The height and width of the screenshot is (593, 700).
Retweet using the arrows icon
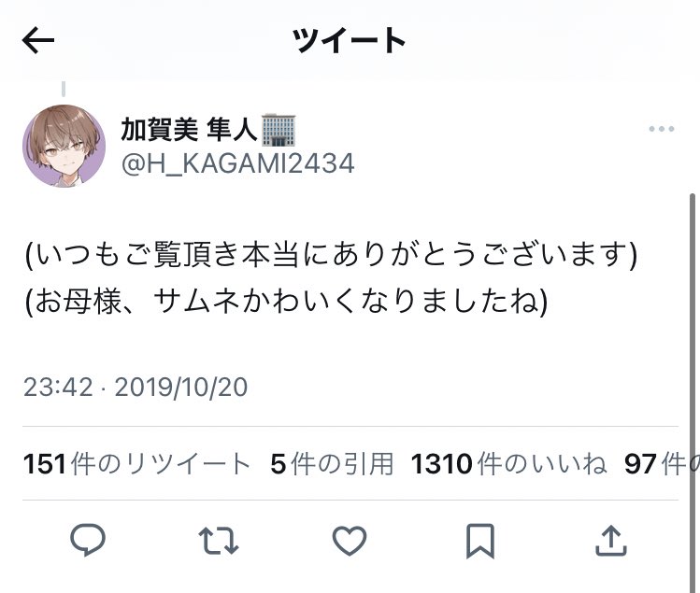(219, 541)
